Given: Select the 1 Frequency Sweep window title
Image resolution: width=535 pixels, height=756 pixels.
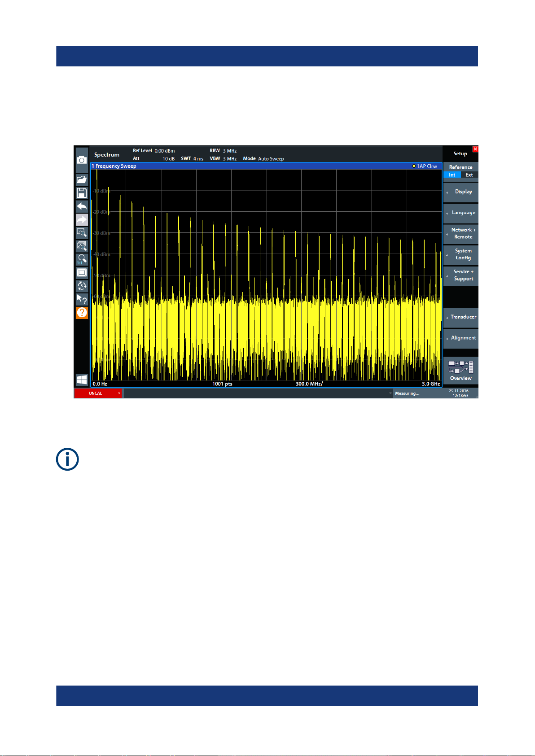Looking at the screenshot, I should coord(114,166).
